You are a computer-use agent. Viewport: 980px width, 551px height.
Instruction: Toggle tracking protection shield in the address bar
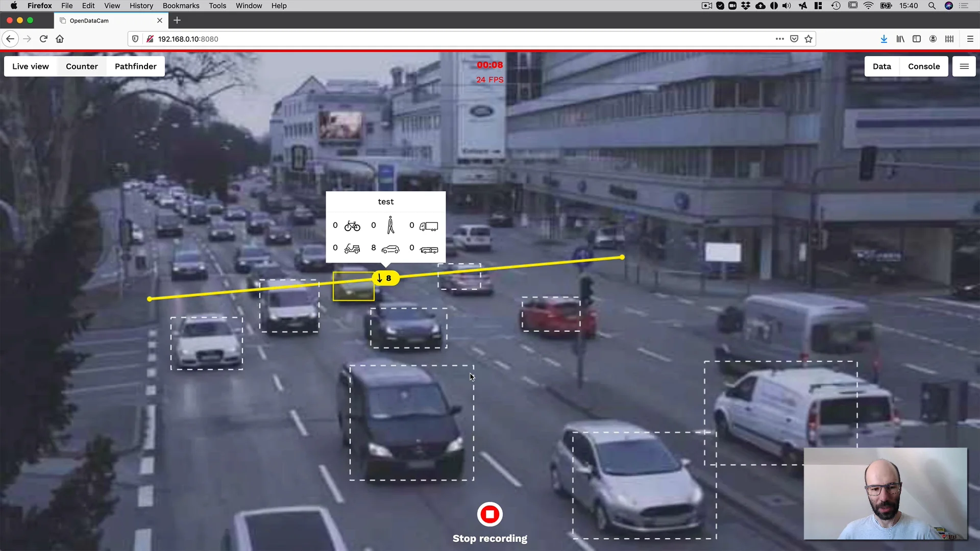pos(135,39)
